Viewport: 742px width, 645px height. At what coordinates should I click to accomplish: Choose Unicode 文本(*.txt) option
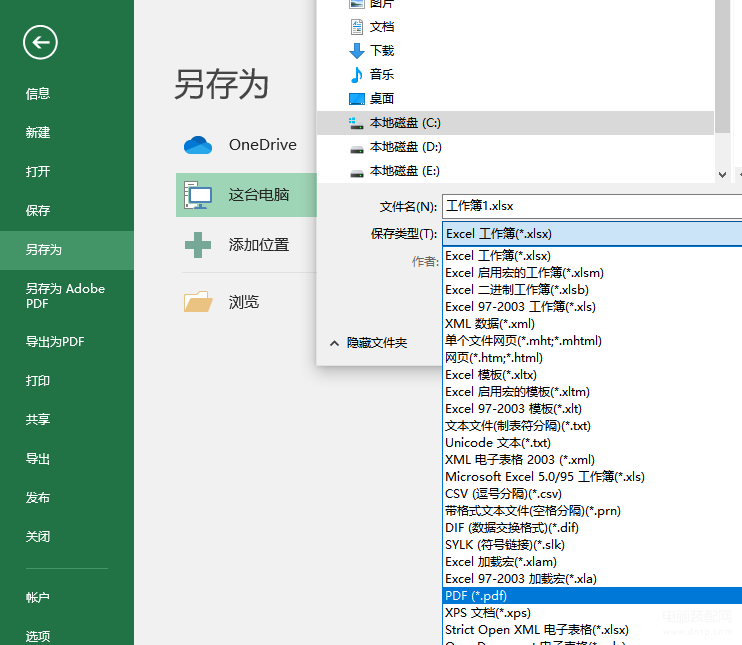click(x=592, y=443)
